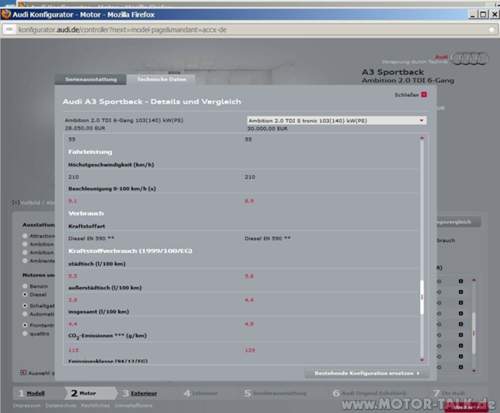Image resolution: width=500 pixels, height=413 pixels.
Task: Click the up arrow of the right-hand engine list
Action: tap(474, 280)
